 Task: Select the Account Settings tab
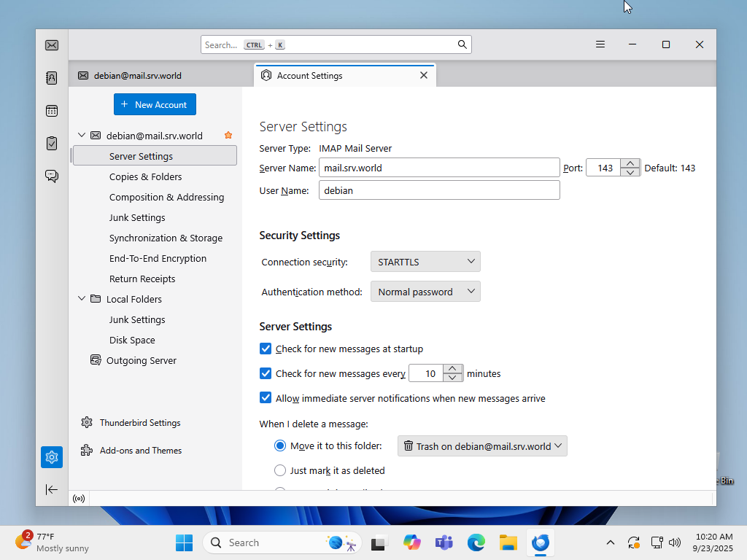click(345, 76)
